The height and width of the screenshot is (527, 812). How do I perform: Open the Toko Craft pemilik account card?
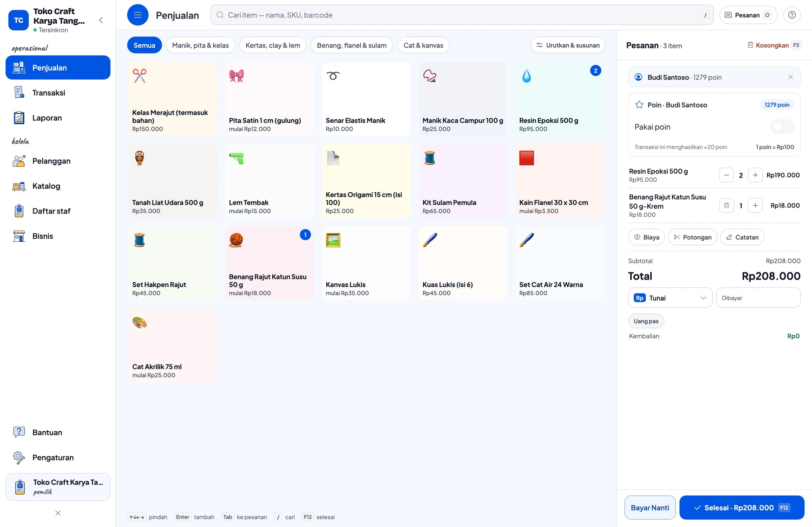coord(58,487)
